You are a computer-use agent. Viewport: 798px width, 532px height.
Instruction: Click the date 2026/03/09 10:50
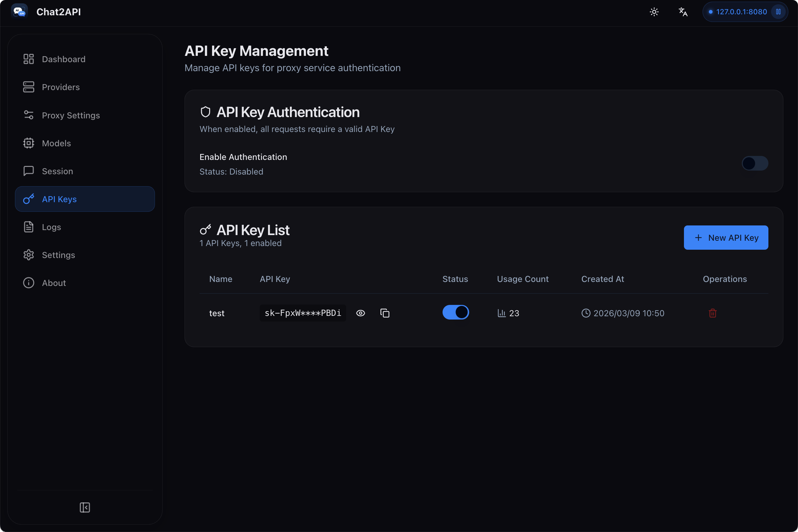pyautogui.click(x=629, y=313)
